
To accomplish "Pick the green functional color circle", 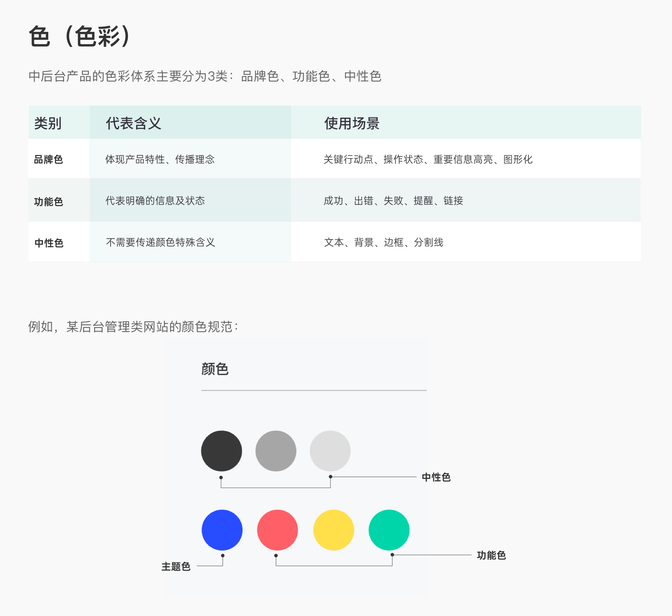I will [x=389, y=530].
